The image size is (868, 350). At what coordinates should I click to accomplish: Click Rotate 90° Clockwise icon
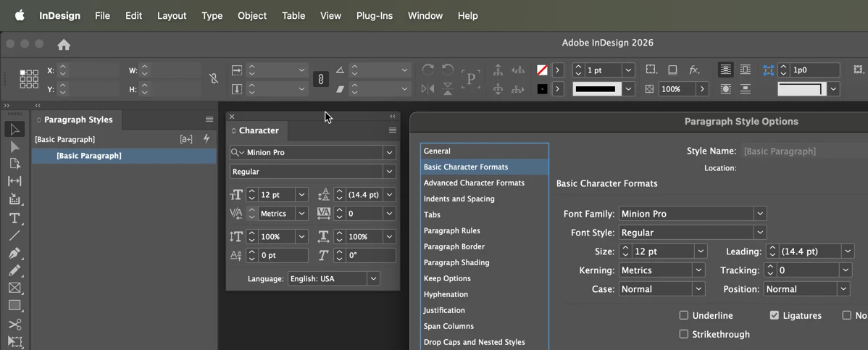(x=428, y=70)
